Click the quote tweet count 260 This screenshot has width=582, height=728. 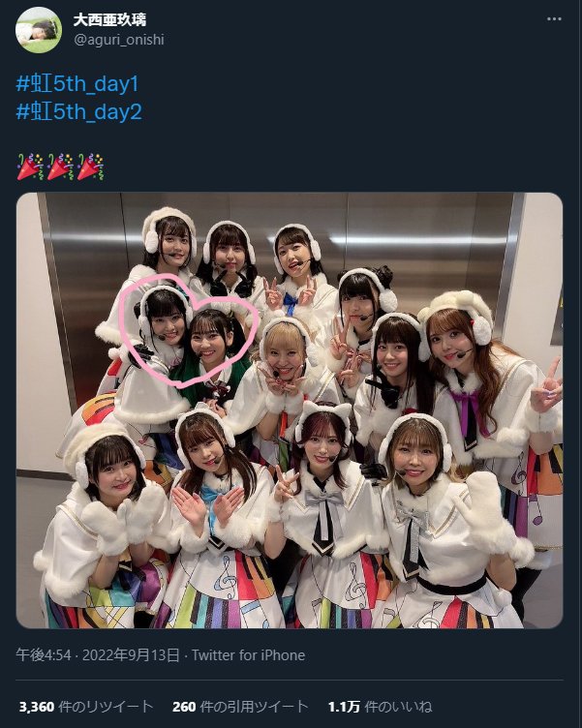coord(184,707)
